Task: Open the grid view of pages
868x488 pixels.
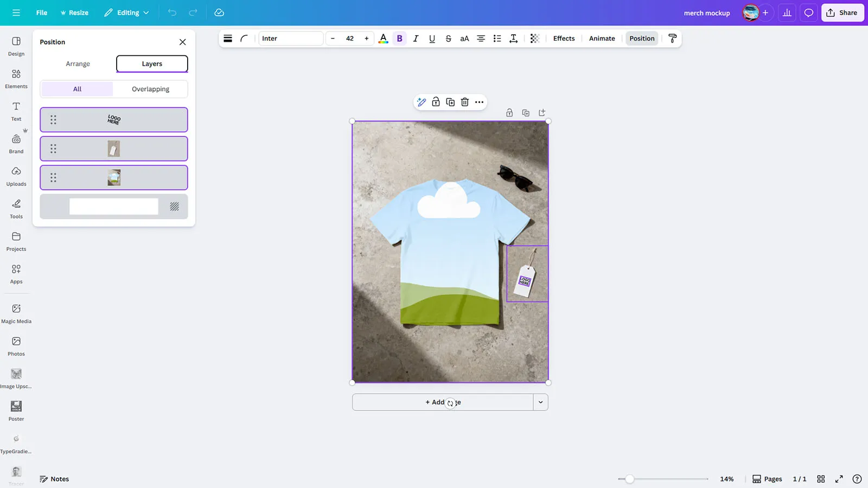Action: point(821,479)
